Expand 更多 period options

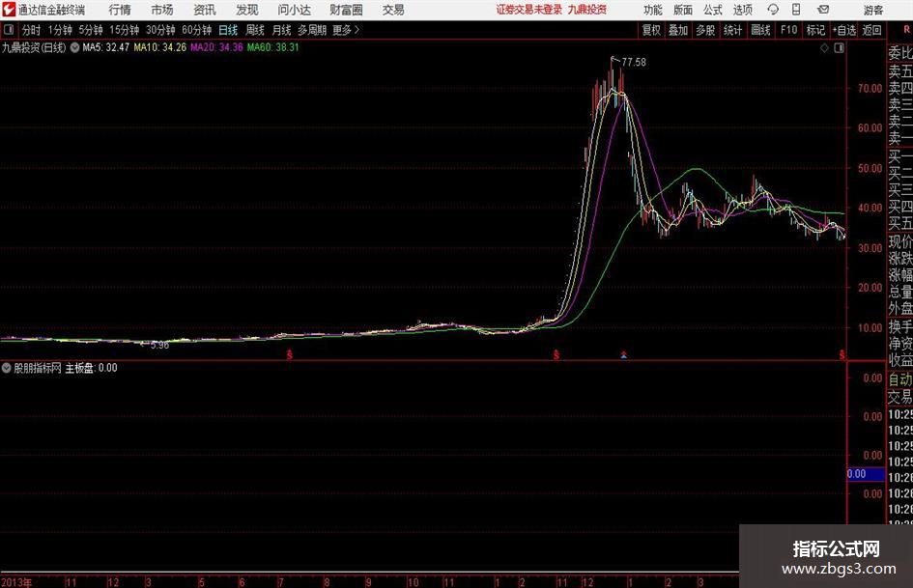coord(346,30)
